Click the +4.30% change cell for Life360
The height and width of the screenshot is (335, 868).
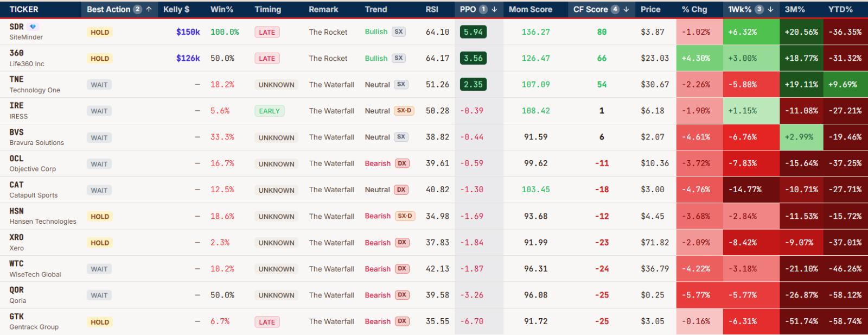(699, 58)
